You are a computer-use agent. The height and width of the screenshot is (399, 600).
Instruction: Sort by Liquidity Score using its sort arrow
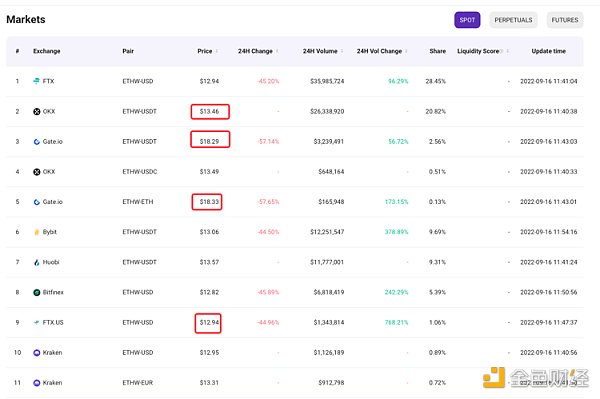(507, 51)
